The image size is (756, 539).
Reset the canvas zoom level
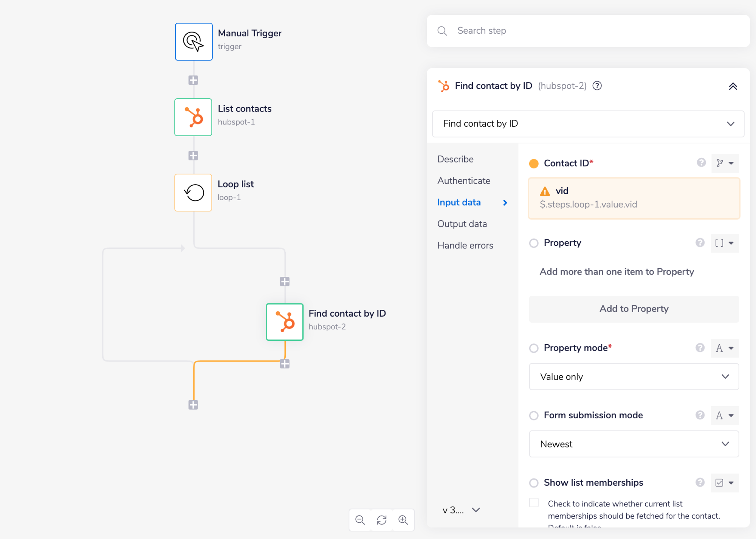(381, 520)
